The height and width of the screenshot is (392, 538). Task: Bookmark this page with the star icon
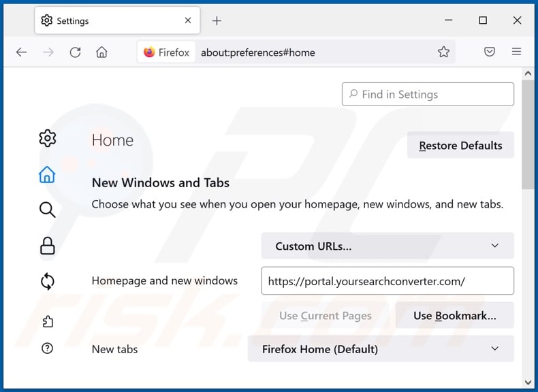pos(443,52)
